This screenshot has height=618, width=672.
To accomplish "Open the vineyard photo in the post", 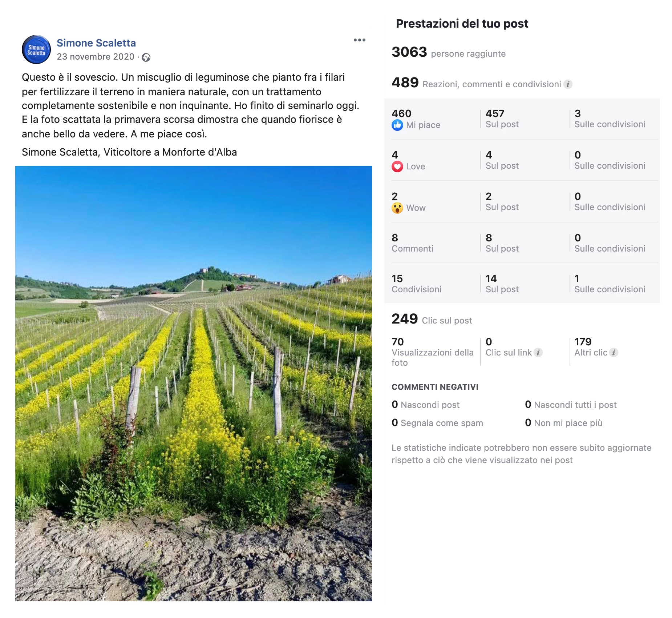I will point(194,384).
